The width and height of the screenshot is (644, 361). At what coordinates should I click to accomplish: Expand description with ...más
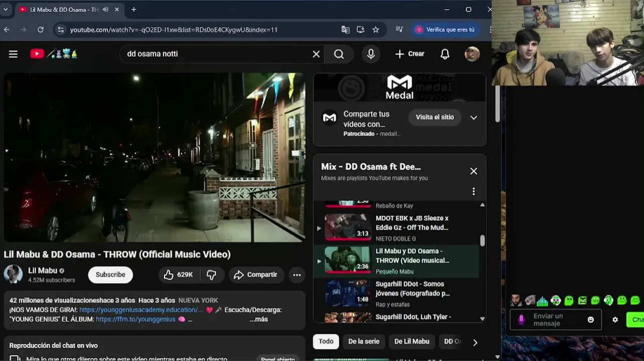click(x=259, y=319)
